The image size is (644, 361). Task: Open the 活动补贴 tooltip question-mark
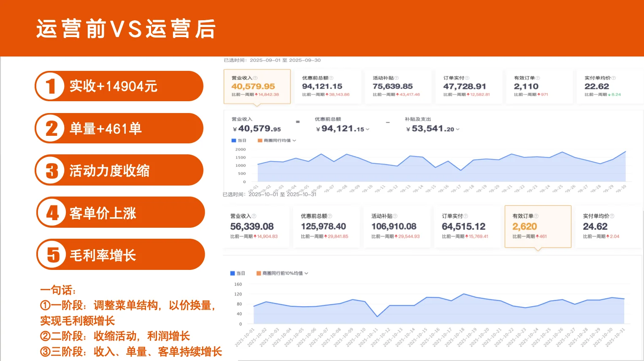click(397, 78)
